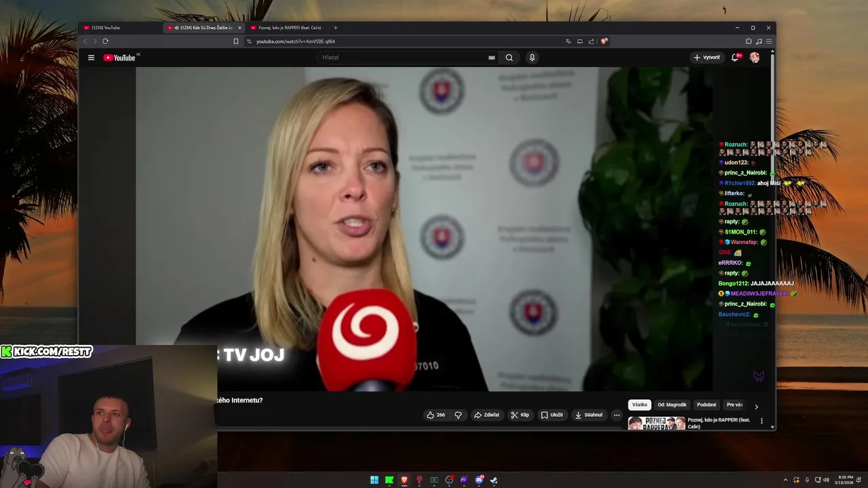Open Kick app on taskbar
This screenshot has width=868, height=488.
(x=389, y=480)
